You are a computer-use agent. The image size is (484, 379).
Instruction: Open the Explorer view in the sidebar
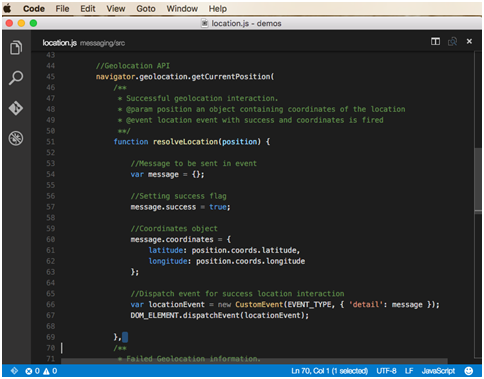16,47
